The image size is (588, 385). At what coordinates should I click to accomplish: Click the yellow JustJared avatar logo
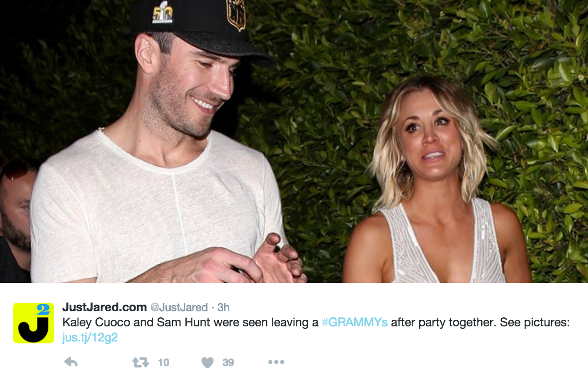coord(34,323)
